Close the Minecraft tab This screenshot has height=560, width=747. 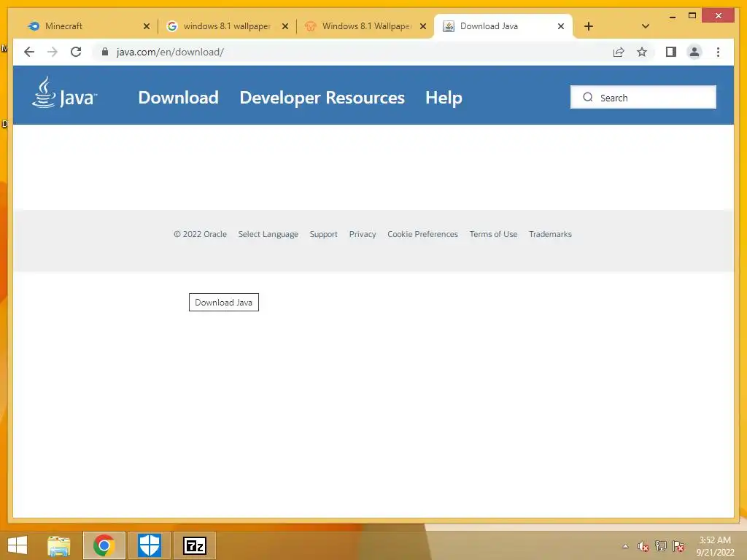[x=146, y=26]
